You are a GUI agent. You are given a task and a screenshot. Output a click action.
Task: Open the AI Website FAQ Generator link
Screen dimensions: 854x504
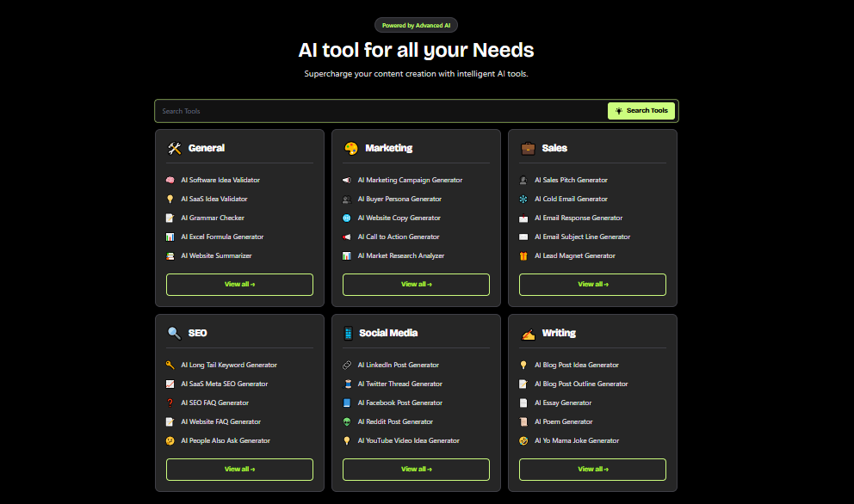(220, 421)
